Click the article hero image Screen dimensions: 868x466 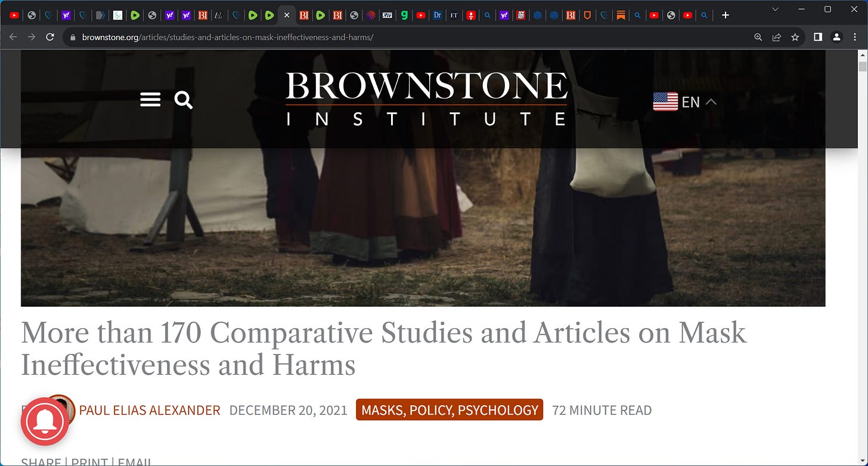click(423, 227)
